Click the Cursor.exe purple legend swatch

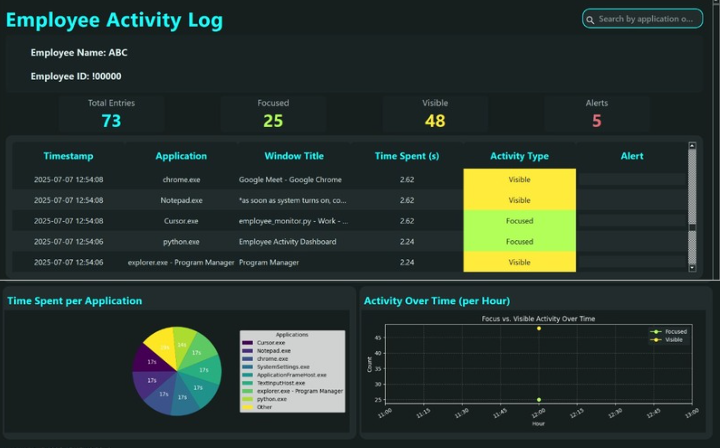248,343
